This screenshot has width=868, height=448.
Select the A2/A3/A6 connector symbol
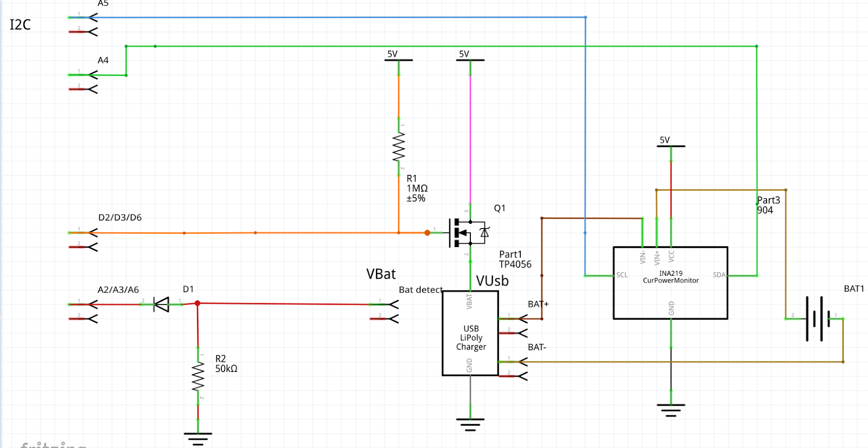[x=83, y=311]
